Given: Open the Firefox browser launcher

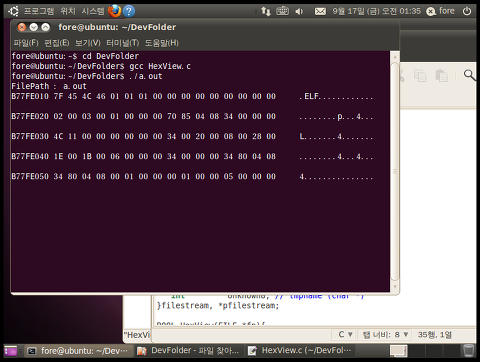Looking at the screenshot, I should tap(115, 11).
